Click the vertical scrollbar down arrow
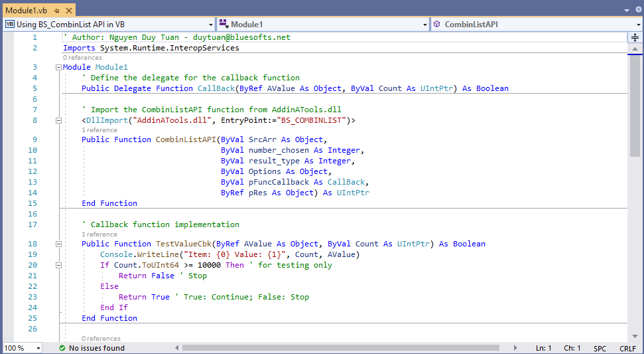The width and height of the screenshot is (644, 354). point(635,337)
